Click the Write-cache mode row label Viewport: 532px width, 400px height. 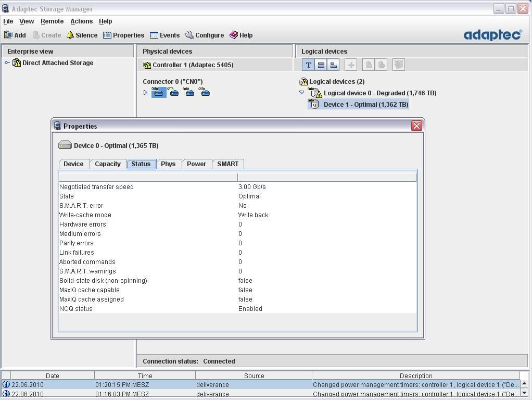pyautogui.click(x=85, y=215)
